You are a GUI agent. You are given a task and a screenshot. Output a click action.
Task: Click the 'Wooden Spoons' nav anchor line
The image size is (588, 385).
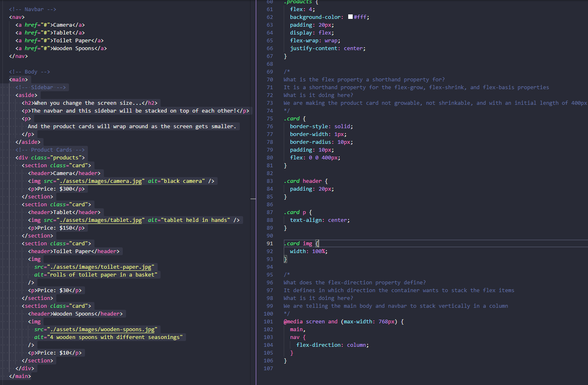point(61,48)
